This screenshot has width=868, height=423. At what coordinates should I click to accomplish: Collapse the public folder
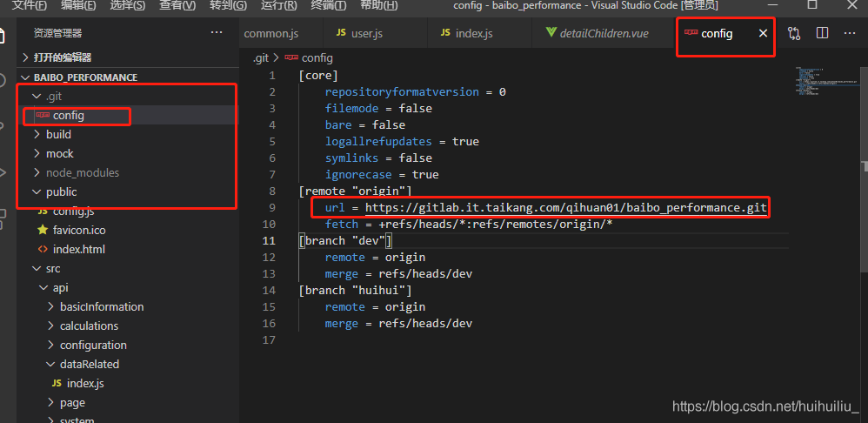click(x=129, y=192)
